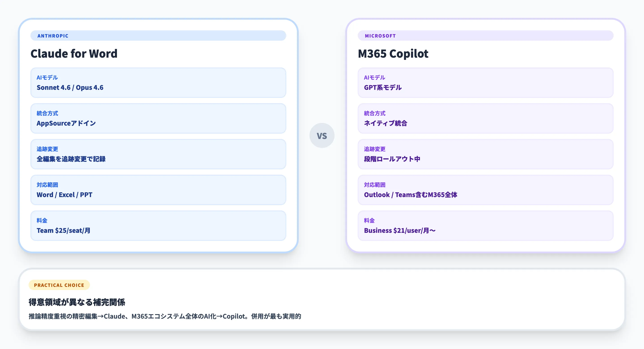Click the 段階ロールアウト中 cell

click(485, 154)
